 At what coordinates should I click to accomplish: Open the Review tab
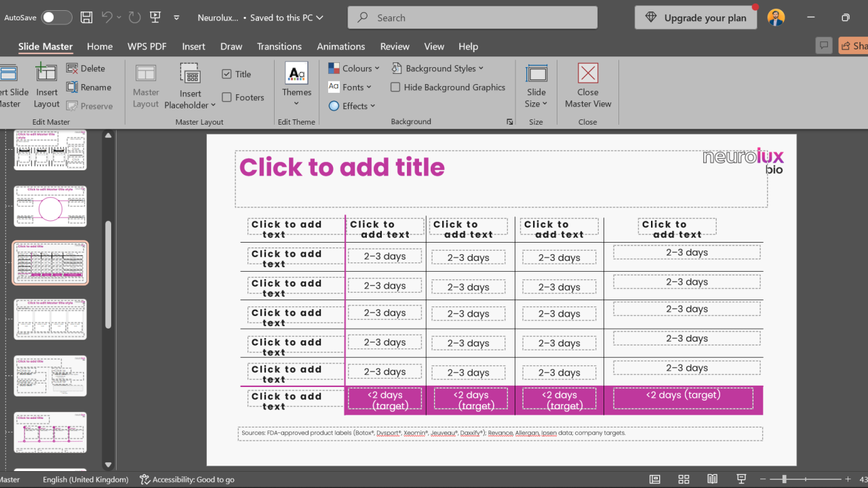tap(395, 46)
